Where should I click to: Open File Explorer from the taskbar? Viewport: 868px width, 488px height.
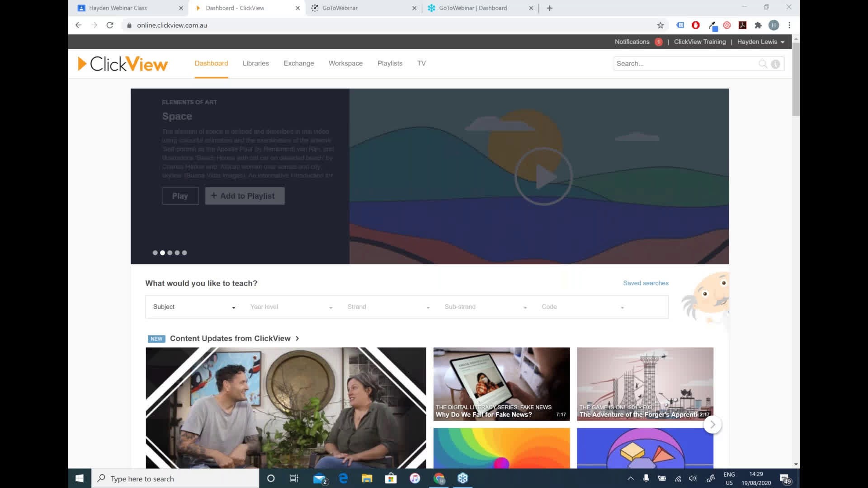(x=367, y=478)
